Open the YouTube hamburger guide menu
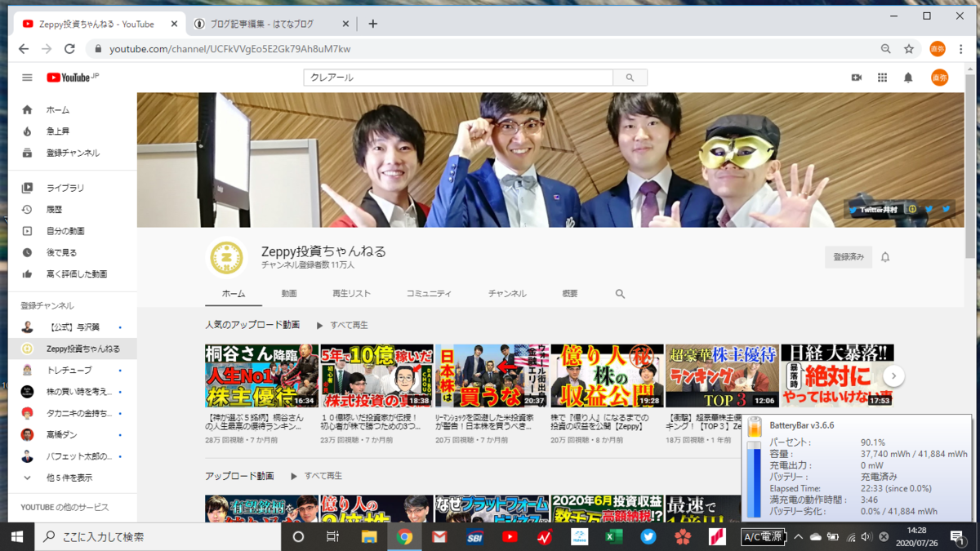Image resolution: width=980 pixels, height=551 pixels. 27,78
